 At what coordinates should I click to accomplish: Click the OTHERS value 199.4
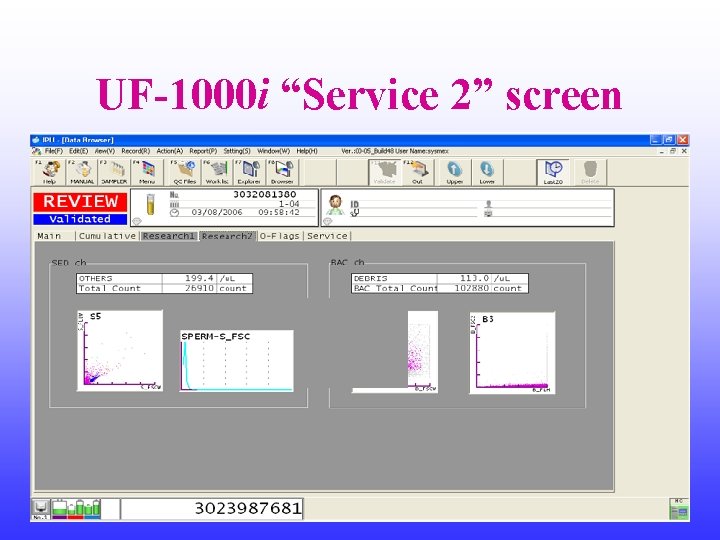coord(199,278)
